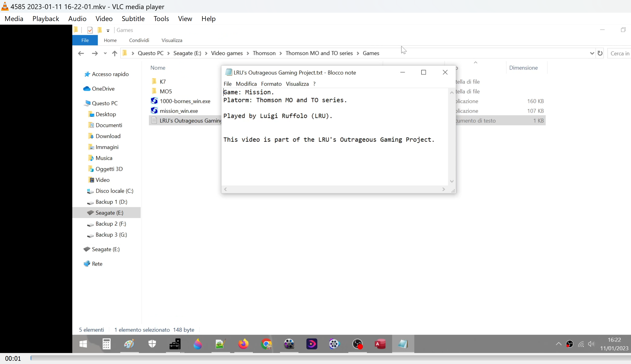
Task: Click the Firefox icon in the taskbar
Action: (x=243, y=344)
